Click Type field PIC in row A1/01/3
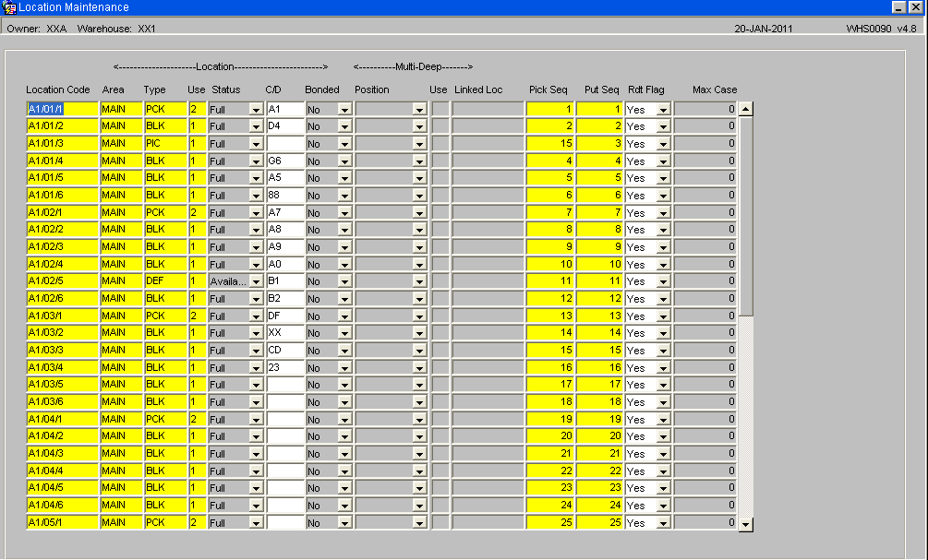928x560 pixels. [x=165, y=143]
